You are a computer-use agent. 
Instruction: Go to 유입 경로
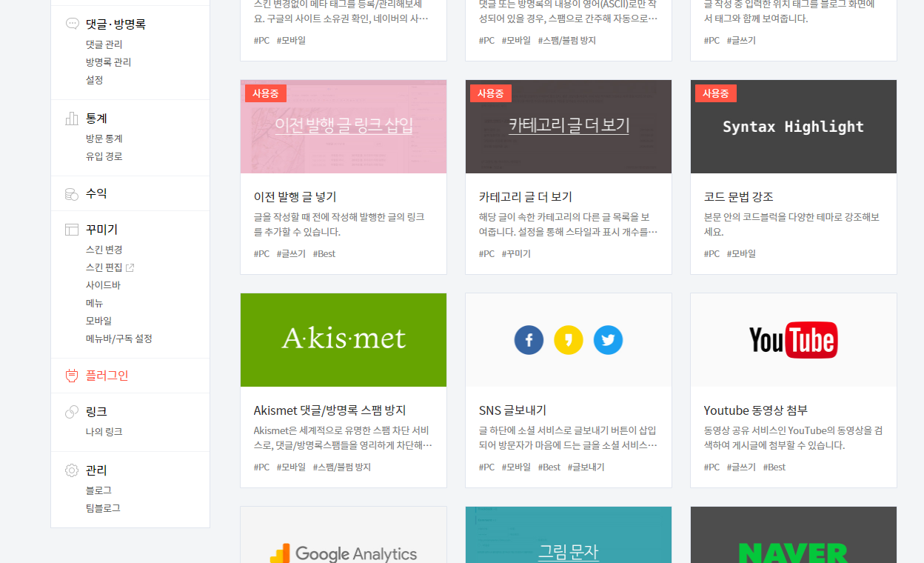pyautogui.click(x=104, y=156)
